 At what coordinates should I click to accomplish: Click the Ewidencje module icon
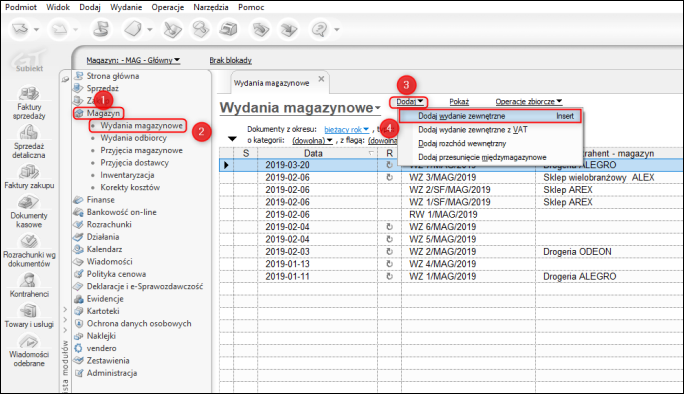(79, 299)
